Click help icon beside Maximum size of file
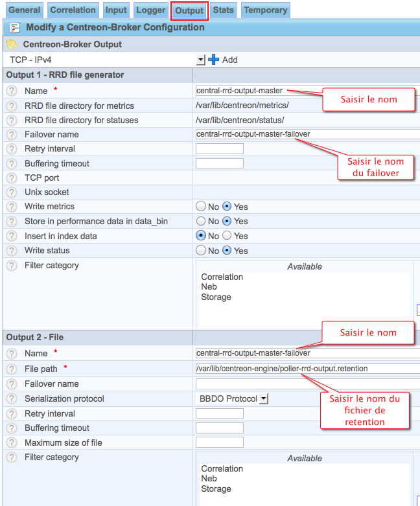 point(11,443)
